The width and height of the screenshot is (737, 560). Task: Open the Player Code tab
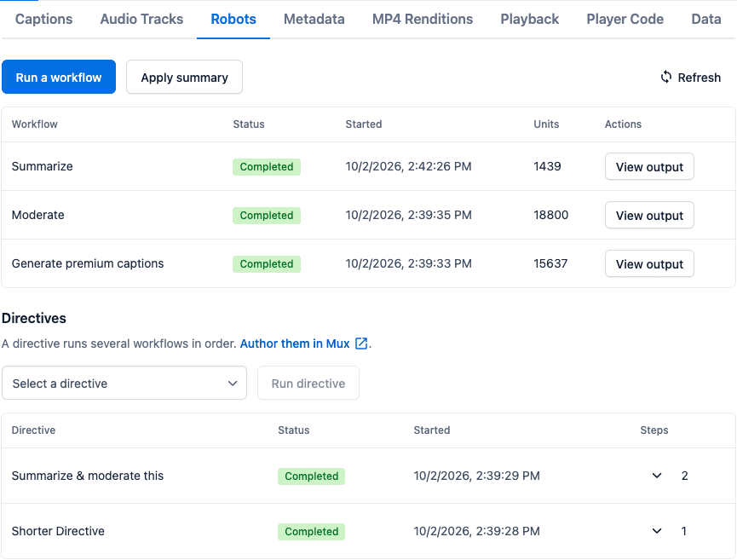(625, 20)
